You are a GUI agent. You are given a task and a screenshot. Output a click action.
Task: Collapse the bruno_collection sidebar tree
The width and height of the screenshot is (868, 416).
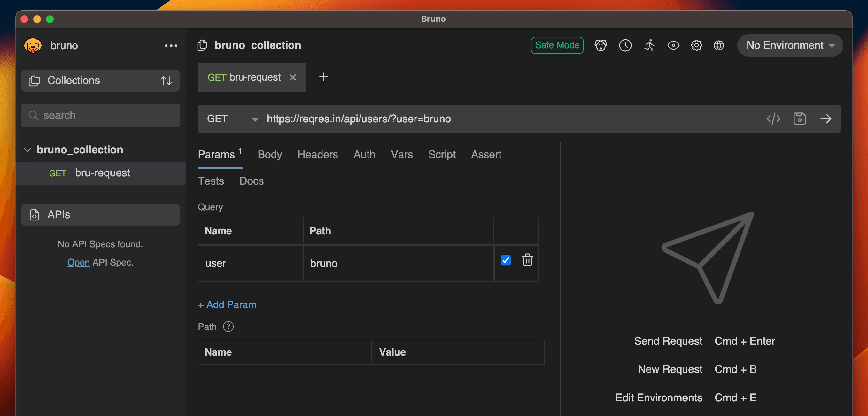[28, 149]
